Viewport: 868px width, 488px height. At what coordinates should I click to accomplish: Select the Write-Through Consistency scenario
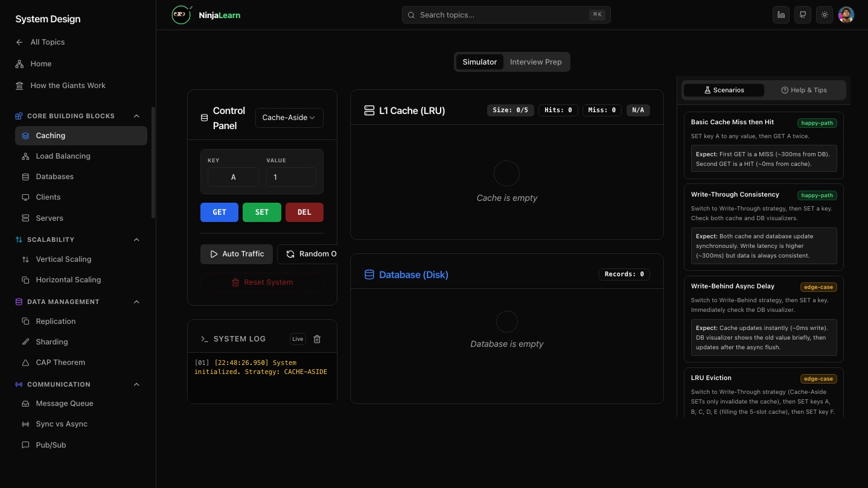pos(764,227)
